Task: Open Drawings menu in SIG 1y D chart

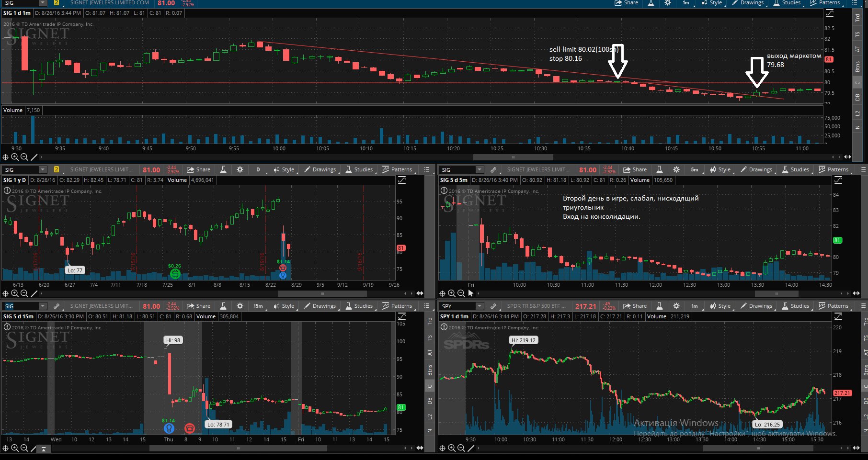Action: (x=320, y=169)
